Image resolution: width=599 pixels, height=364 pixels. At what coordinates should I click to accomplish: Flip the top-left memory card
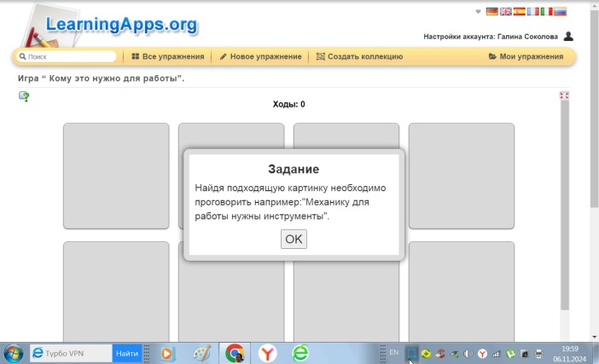(x=116, y=176)
